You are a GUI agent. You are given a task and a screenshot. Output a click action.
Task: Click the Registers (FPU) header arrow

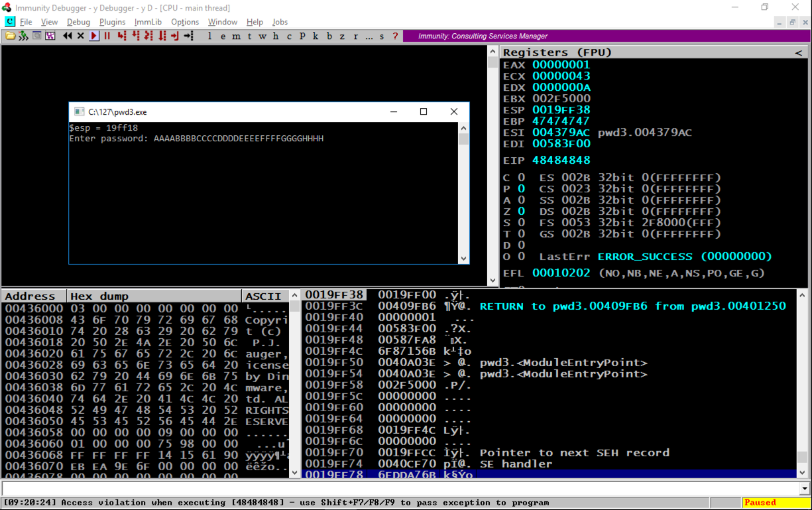[798, 52]
